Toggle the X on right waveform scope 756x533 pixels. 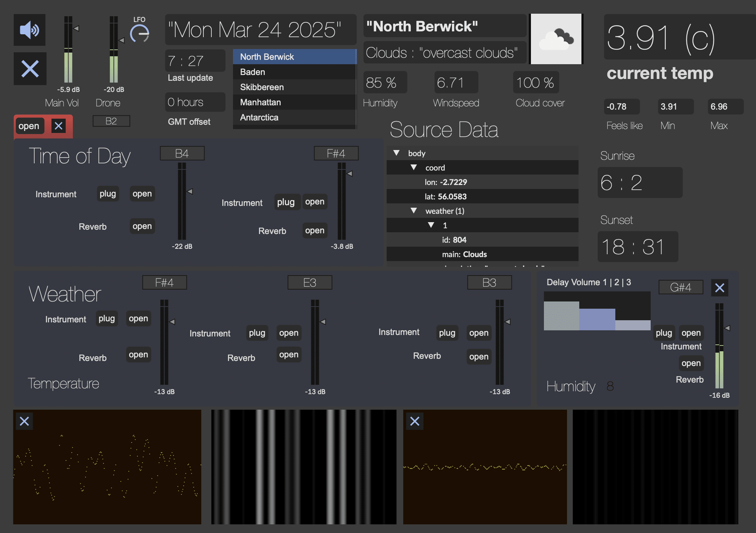pos(415,421)
